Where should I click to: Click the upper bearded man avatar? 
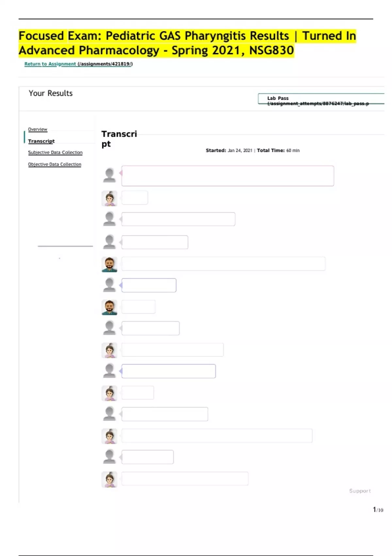tap(109, 264)
